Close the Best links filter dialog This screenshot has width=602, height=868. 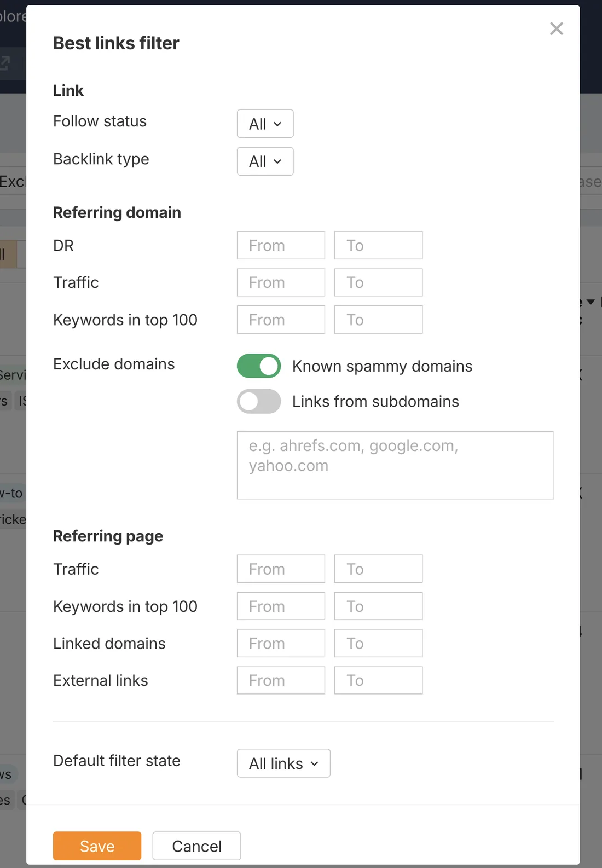point(556,28)
